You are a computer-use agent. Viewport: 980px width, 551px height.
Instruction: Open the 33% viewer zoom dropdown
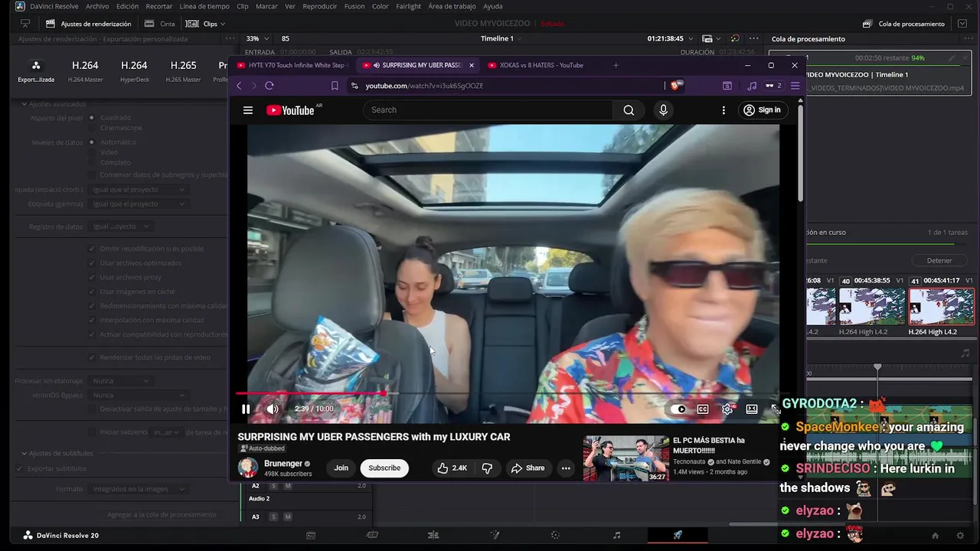point(258,38)
